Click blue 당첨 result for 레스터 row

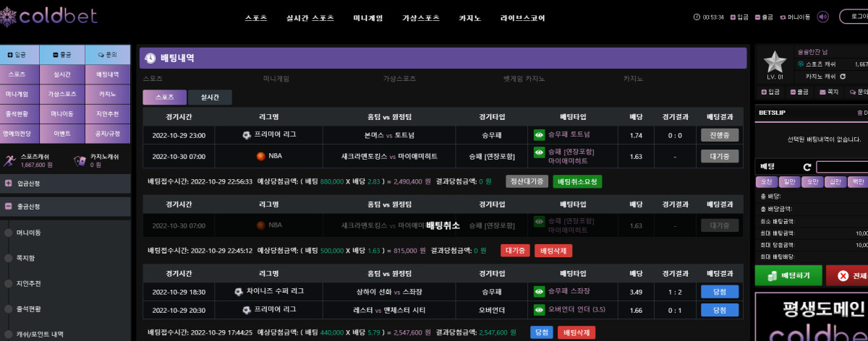(x=720, y=310)
